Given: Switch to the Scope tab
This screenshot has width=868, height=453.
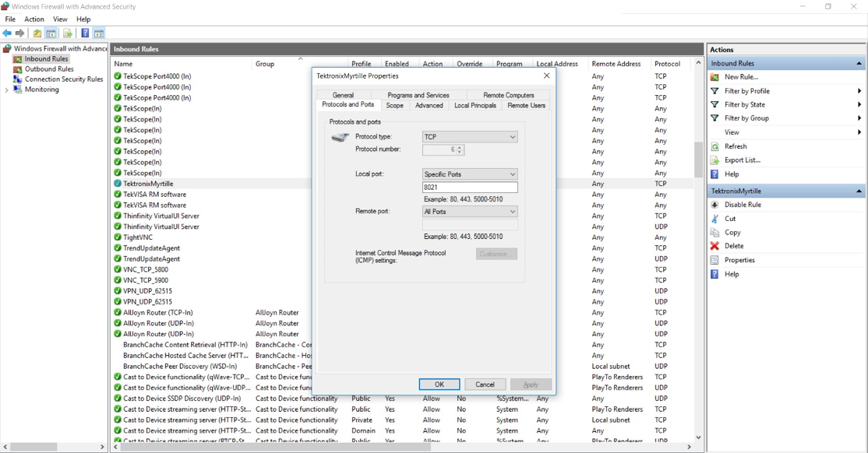Looking at the screenshot, I should tap(395, 105).
